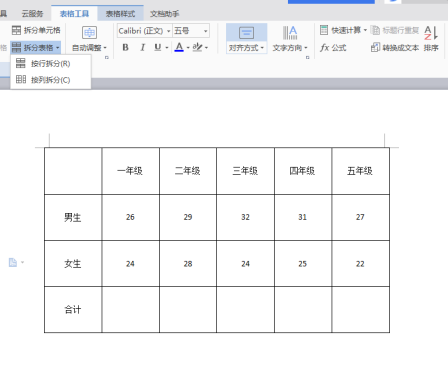Open the Calibri font name dropdown

pyautogui.click(x=169, y=31)
